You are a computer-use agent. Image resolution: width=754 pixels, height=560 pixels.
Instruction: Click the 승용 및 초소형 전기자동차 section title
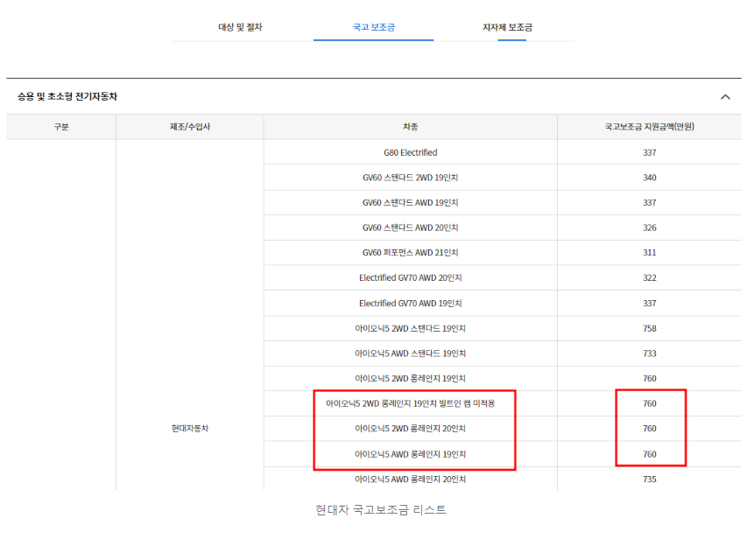click(67, 96)
